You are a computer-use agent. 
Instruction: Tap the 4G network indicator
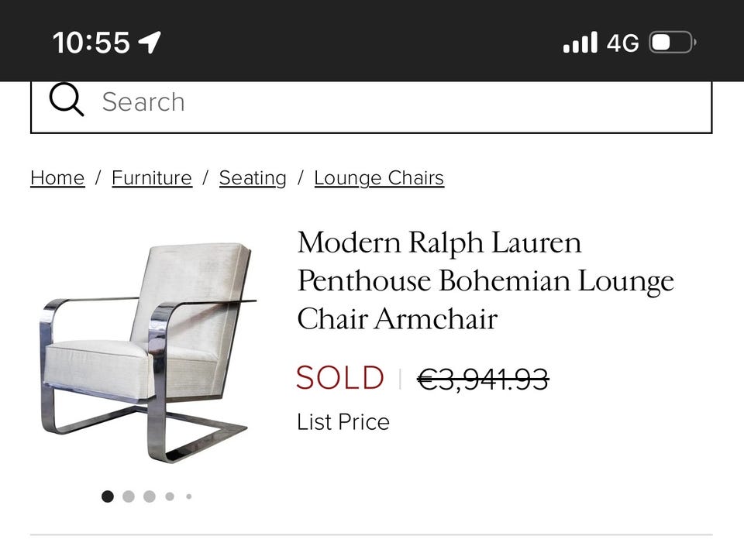623,42
